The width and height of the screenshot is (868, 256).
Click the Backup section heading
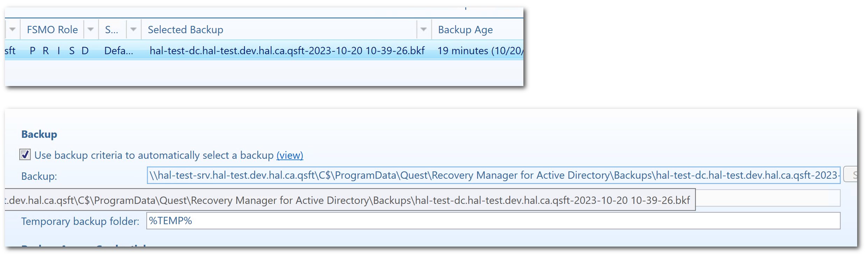[x=39, y=134]
